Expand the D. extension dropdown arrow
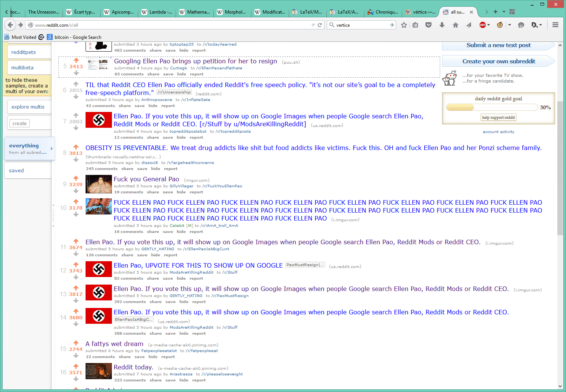The width and height of the screenshot is (566, 392). click(540, 25)
